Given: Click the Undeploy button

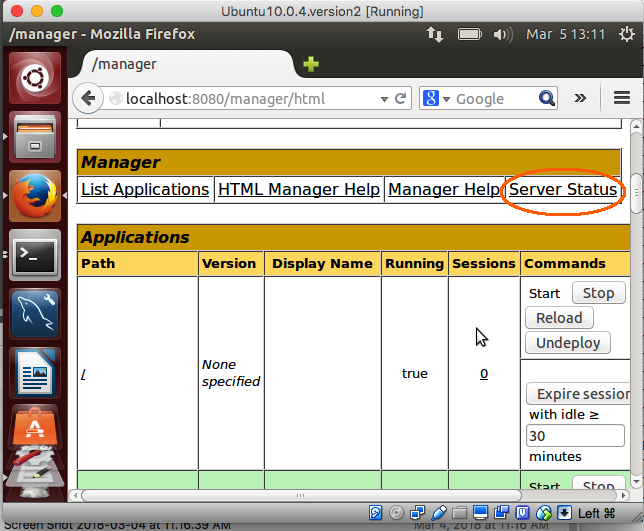Looking at the screenshot, I should (568, 343).
